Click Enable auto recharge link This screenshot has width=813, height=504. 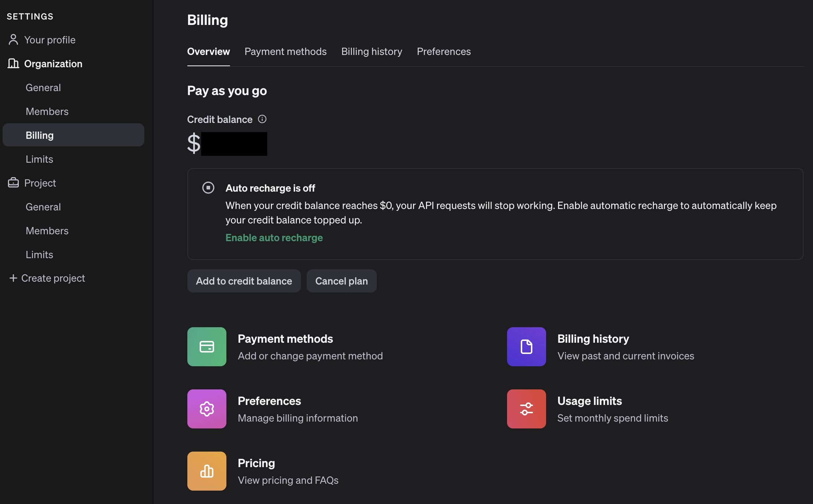274,238
